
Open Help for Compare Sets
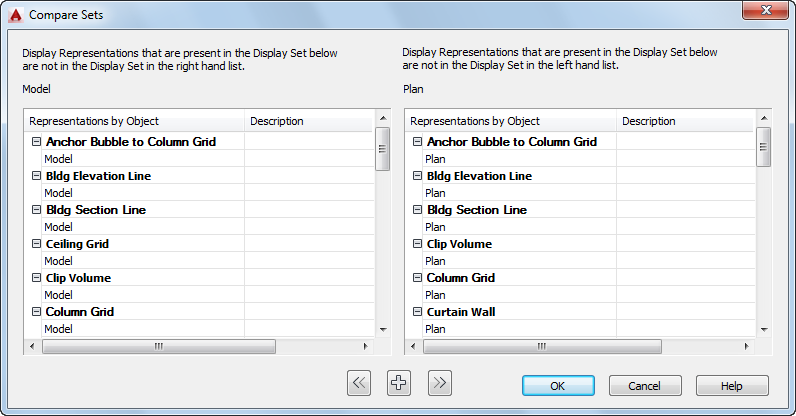pos(732,386)
